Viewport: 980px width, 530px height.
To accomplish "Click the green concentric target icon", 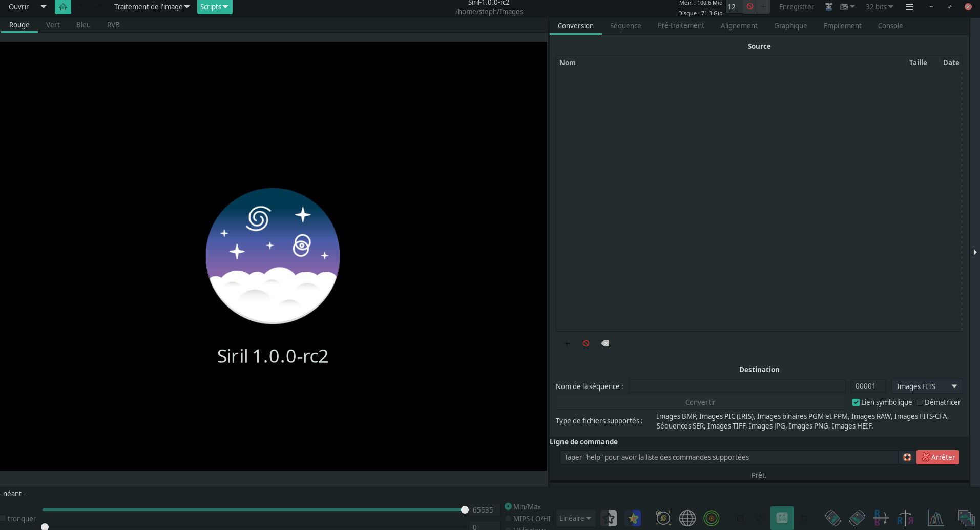I will (x=712, y=518).
